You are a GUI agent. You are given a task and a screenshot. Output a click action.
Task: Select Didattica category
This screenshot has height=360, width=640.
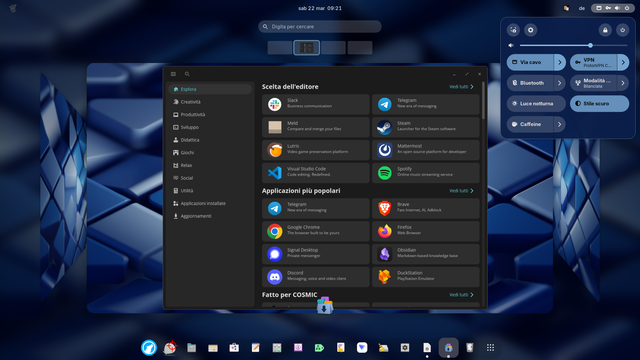210,140
